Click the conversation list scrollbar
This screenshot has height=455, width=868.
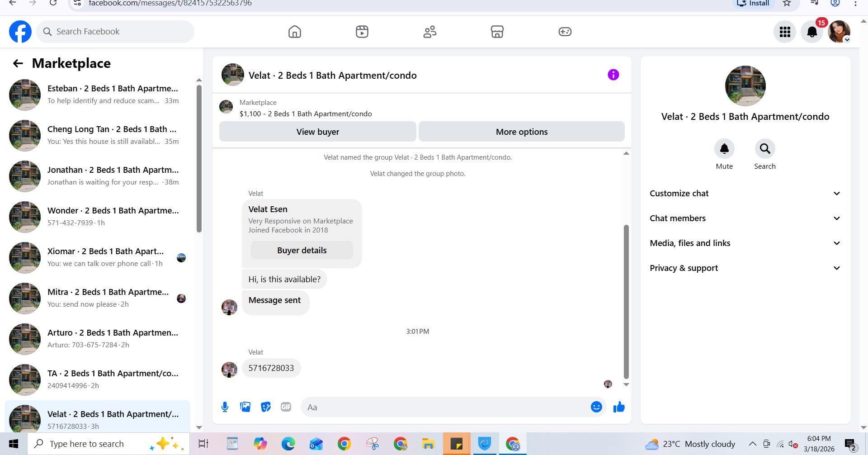199,158
